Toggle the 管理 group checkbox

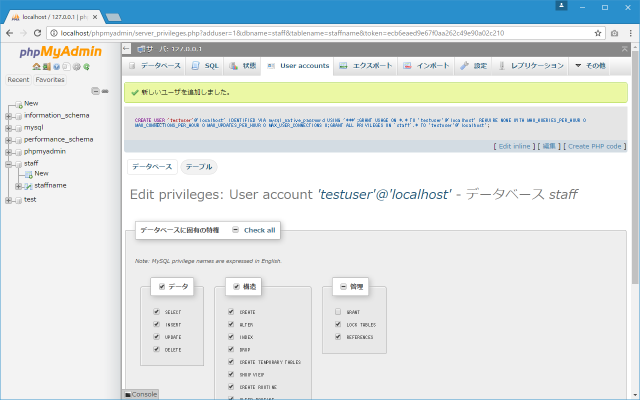[x=343, y=287]
